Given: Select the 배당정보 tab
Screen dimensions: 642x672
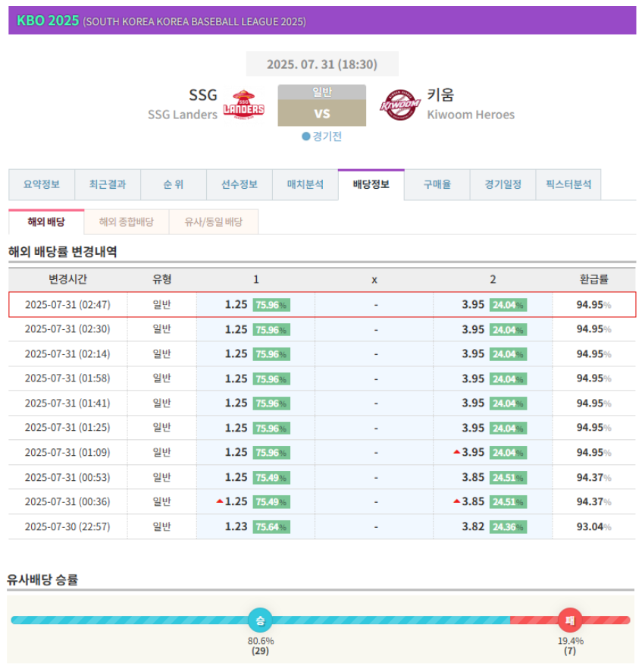Looking at the screenshot, I should (x=371, y=185).
